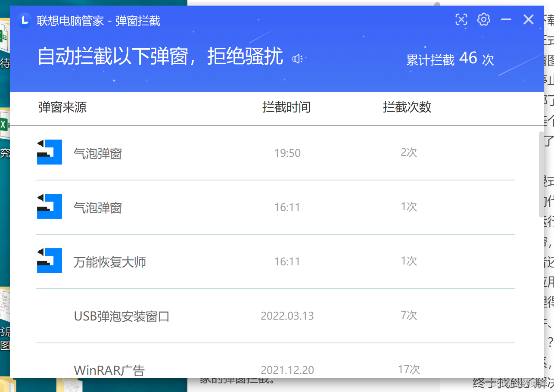Click the 2022.03.13 date value

click(x=287, y=316)
